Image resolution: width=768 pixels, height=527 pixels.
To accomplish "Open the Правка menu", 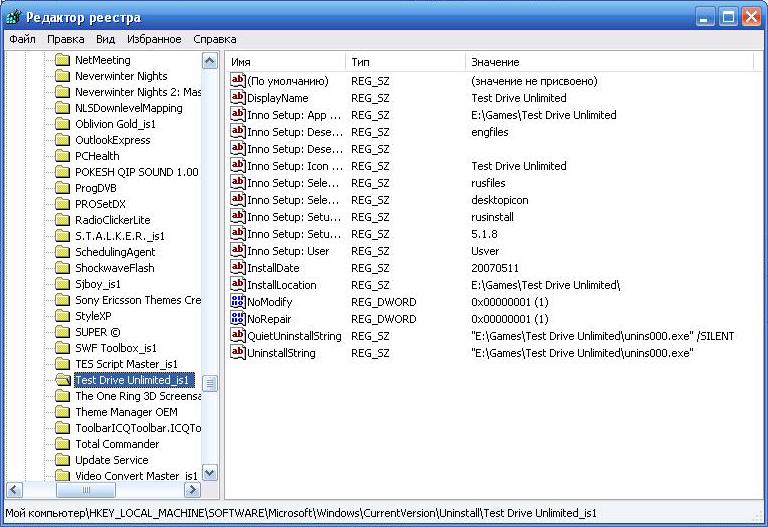I will tap(66, 39).
